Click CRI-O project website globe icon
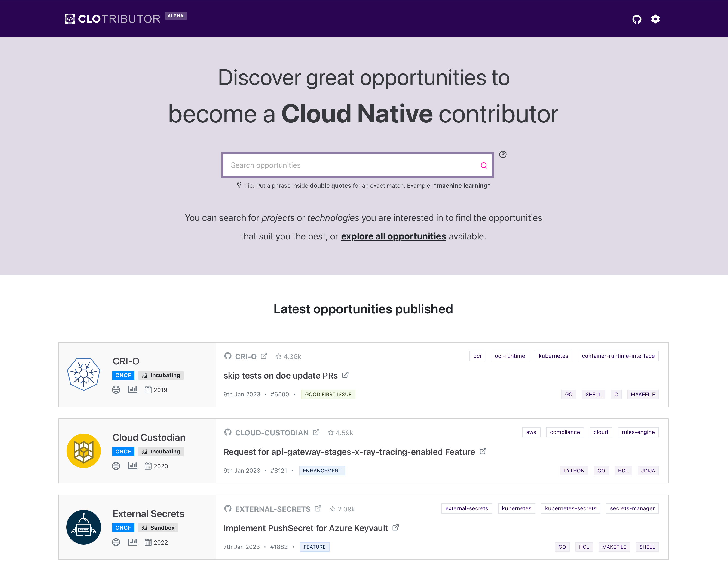 [x=116, y=390]
